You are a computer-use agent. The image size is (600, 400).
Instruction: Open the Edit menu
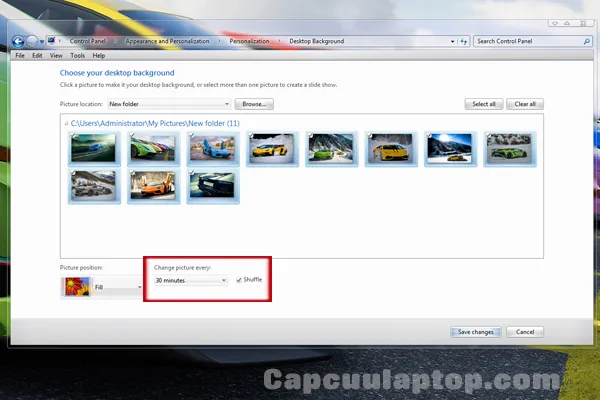point(37,56)
